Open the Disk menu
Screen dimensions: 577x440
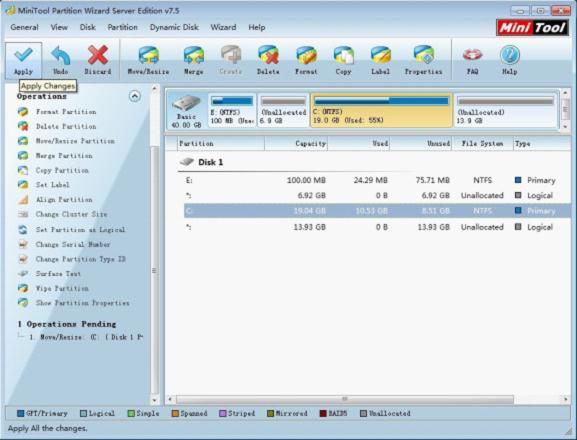88,27
